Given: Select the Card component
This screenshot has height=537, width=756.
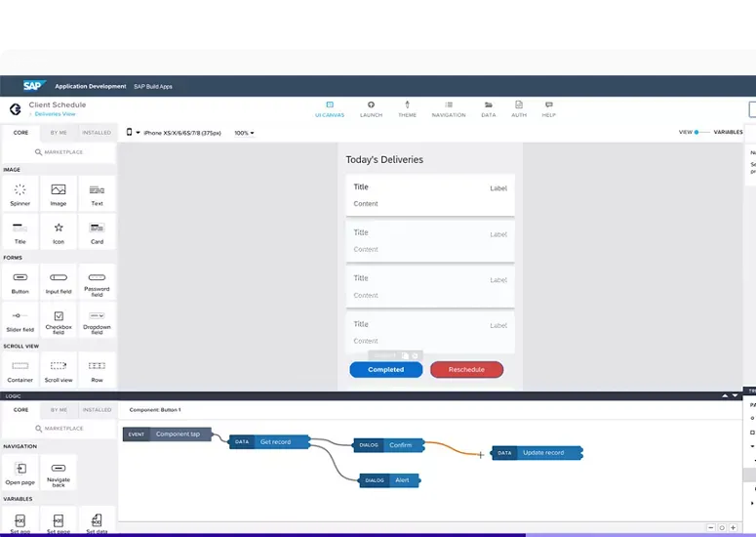Looking at the screenshot, I should tap(97, 232).
